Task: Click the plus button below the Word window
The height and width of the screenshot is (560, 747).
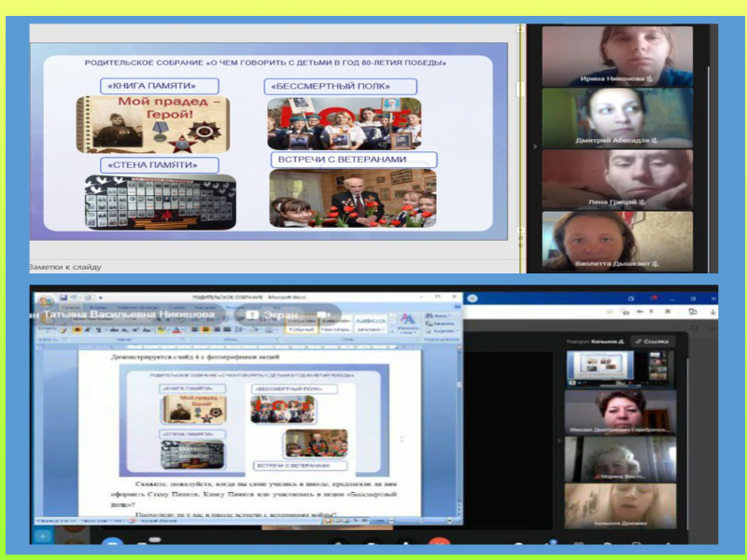Action: tap(43, 536)
